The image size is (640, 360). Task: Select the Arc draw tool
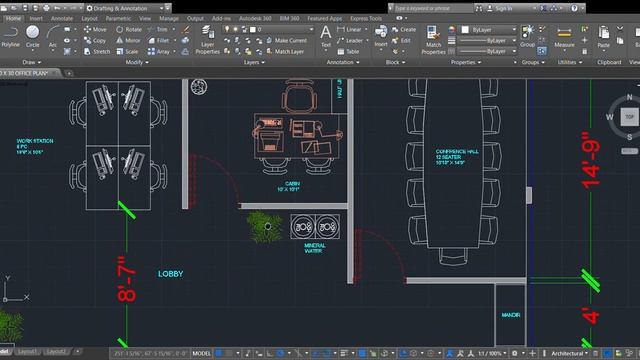(53, 36)
